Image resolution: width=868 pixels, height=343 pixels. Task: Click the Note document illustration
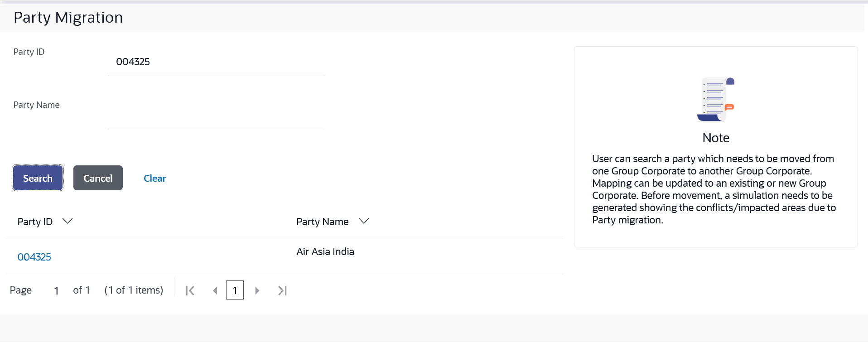pyautogui.click(x=715, y=99)
